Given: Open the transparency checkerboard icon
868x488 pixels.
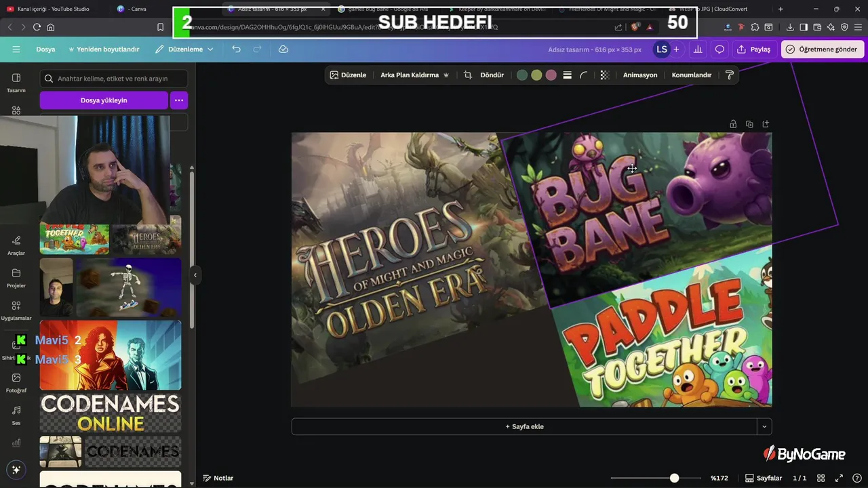Looking at the screenshot, I should [x=605, y=75].
